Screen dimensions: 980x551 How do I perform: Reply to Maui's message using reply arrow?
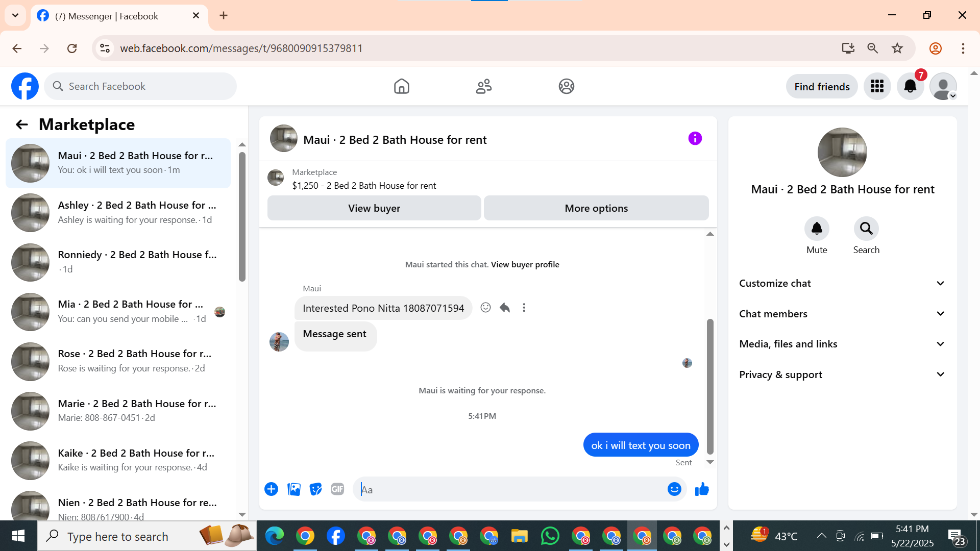tap(505, 308)
